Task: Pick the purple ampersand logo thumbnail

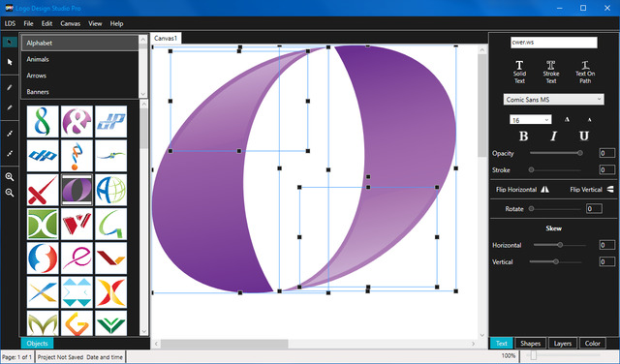Action: [77, 121]
